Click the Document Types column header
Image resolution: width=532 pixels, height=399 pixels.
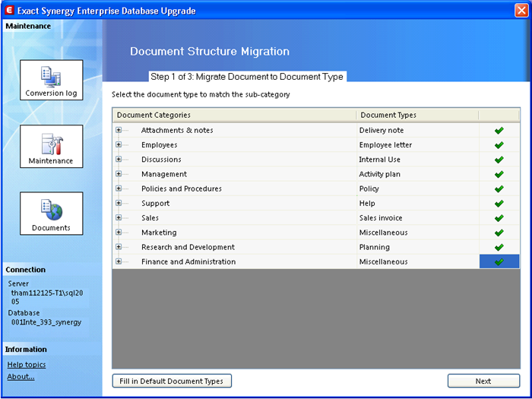418,115
